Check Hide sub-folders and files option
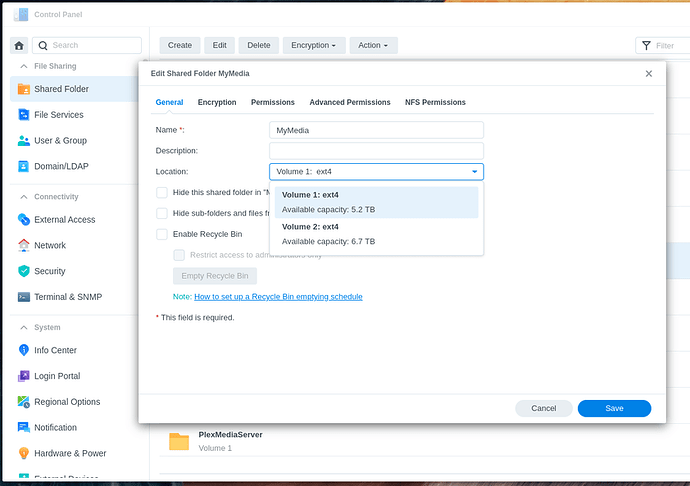This screenshot has height=486, width=690. pyautogui.click(x=162, y=213)
